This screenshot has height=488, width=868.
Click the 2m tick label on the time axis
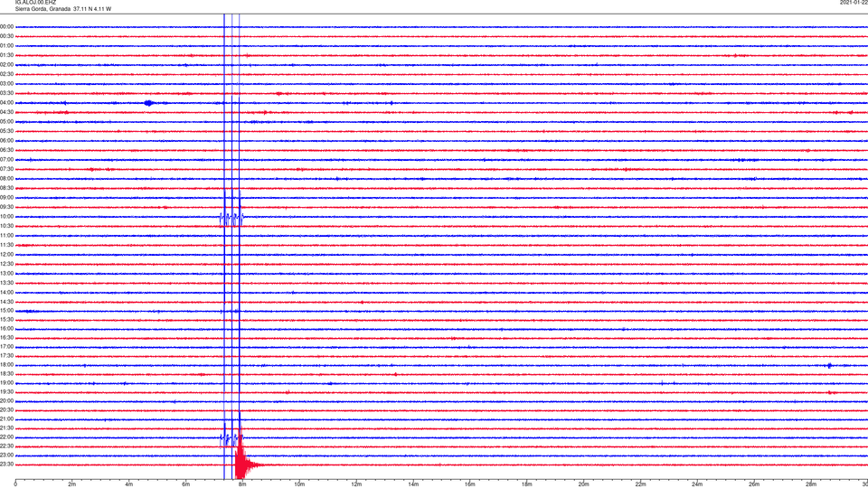pos(72,484)
